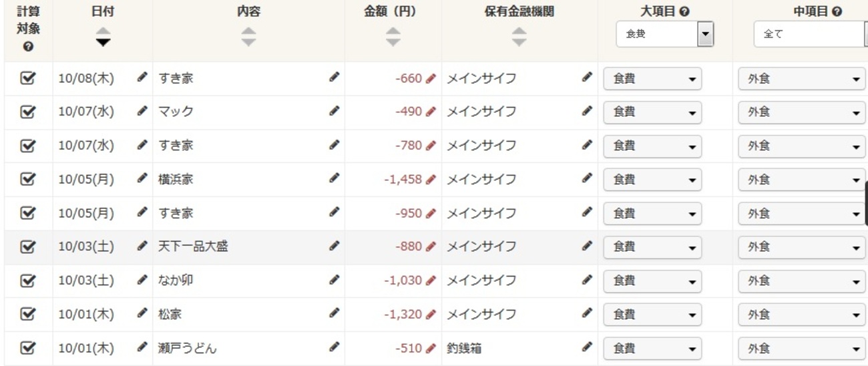The height and width of the screenshot is (366, 868).
Task: Click the help icon beside 中項目 header
Action: click(x=837, y=12)
